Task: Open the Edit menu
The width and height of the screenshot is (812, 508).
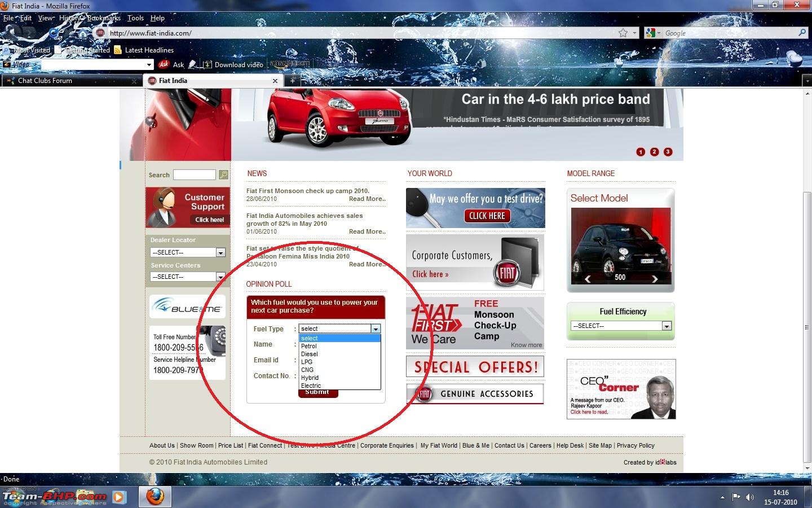Action: [x=26, y=18]
